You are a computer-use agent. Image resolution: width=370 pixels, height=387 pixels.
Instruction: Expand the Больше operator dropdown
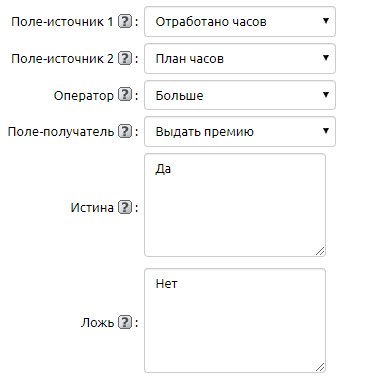240,95
